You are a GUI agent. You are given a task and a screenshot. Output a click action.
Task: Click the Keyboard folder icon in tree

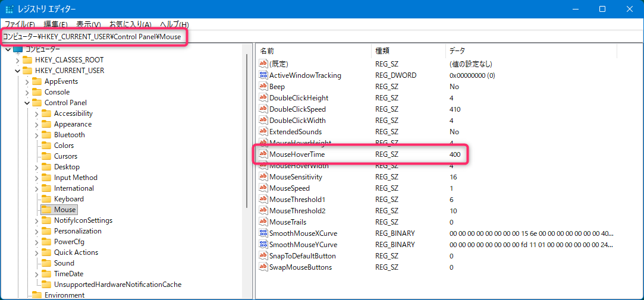pyautogui.click(x=45, y=199)
